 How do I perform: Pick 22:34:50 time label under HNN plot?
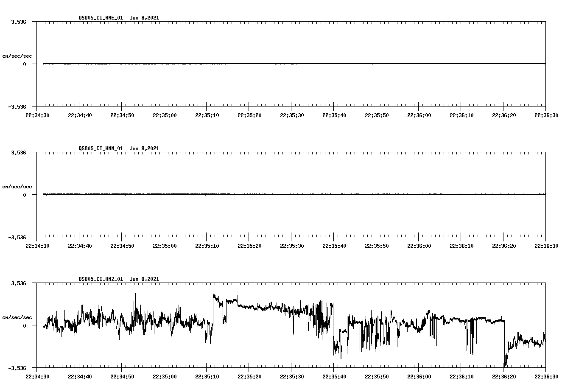[x=122, y=246]
